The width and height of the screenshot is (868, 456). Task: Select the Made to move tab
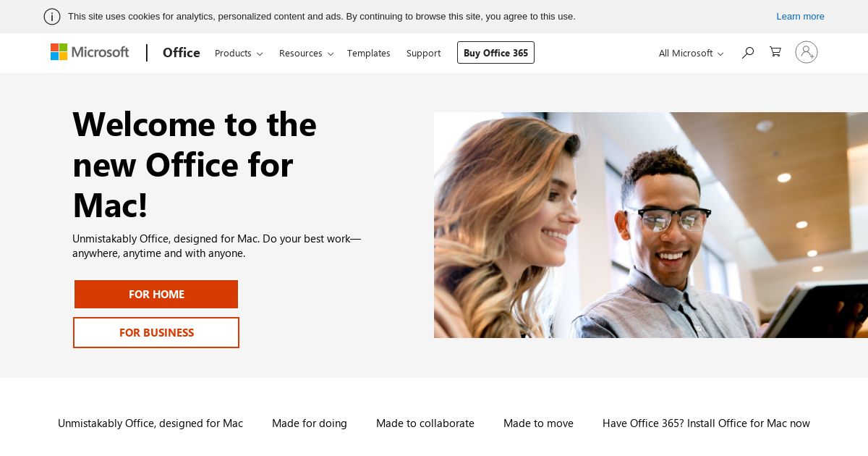[538, 423]
